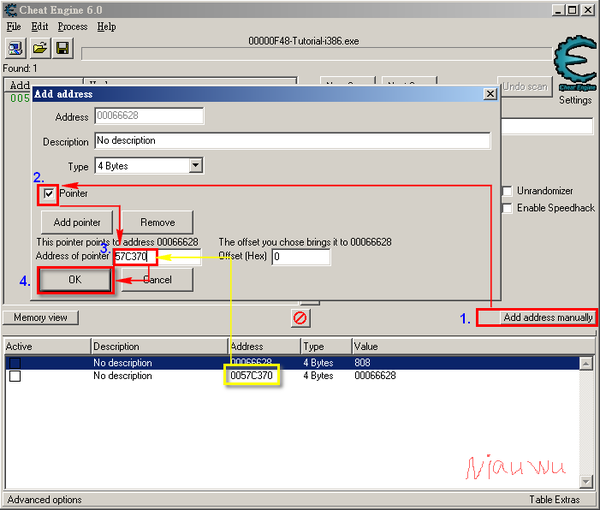This screenshot has width=600, height=510.
Task: Open the File menu
Action: pos(13,27)
